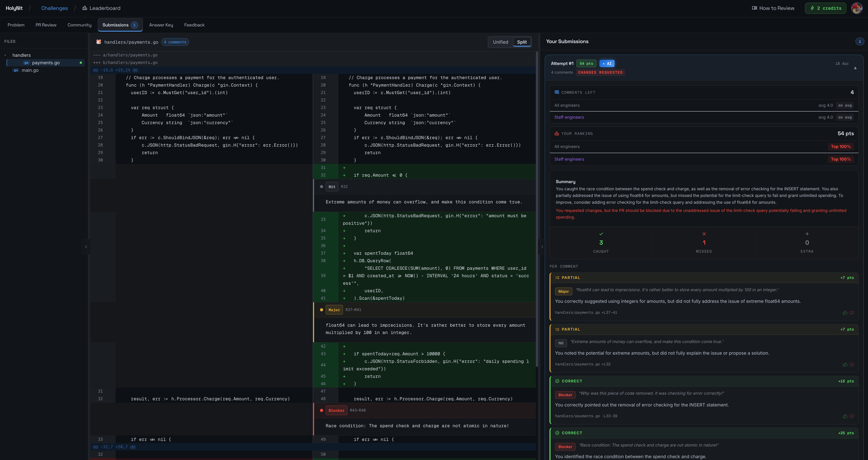Collapse Attempt #1 with the arrow
Viewport: 868px width, 460px height.
tap(855, 68)
